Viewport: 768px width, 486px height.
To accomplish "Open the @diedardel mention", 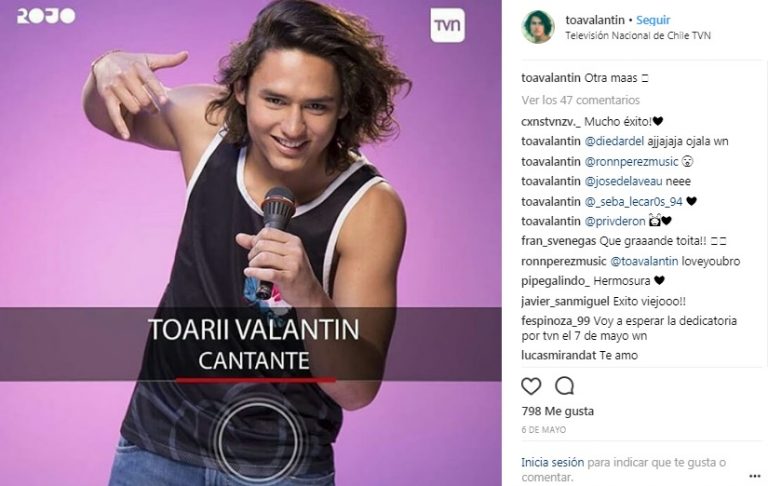I will (614, 141).
